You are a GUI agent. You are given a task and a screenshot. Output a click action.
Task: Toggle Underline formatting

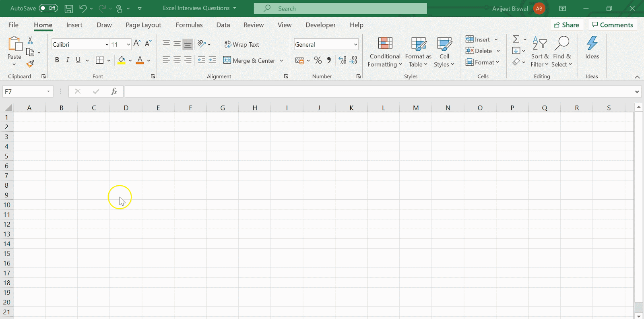coord(78,60)
